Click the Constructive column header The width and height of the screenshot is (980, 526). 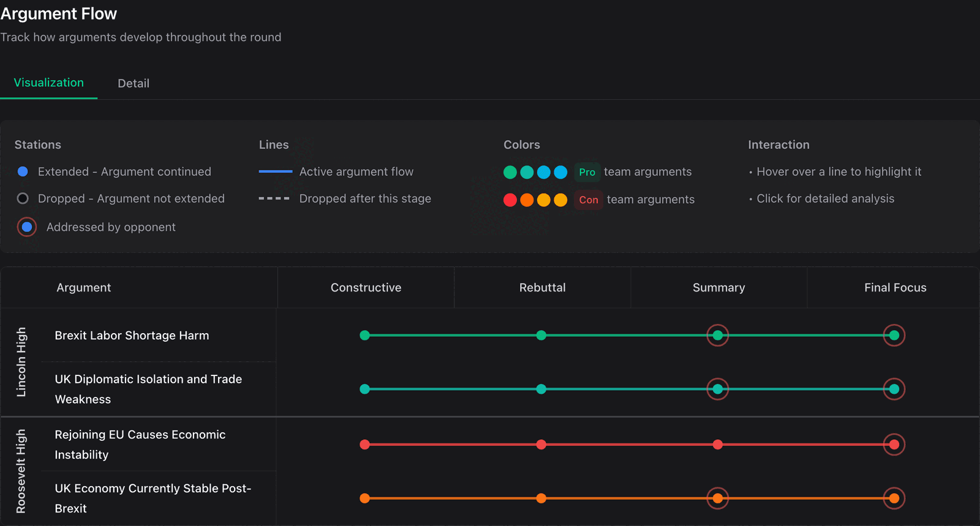tap(366, 288)
